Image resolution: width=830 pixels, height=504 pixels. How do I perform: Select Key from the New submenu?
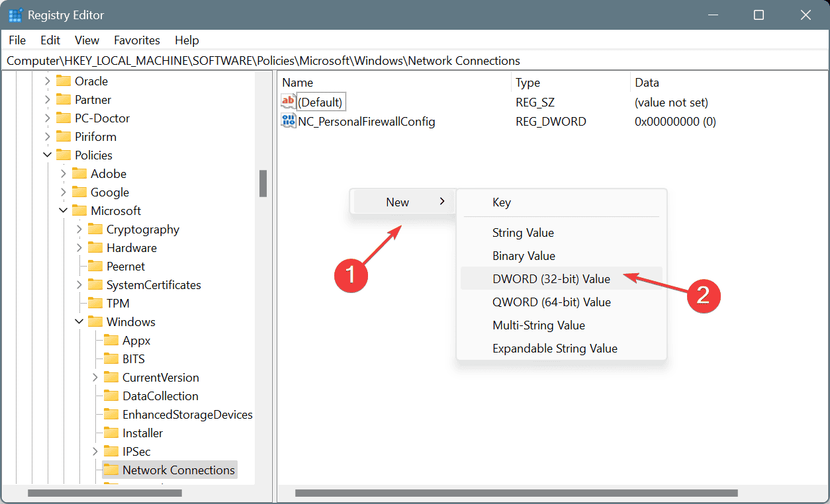pyautogui.click(x=561, y=202)
